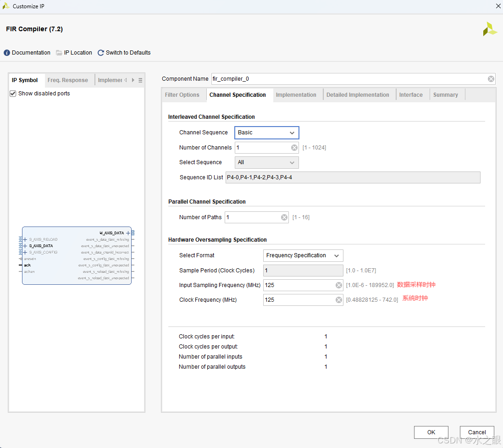Click the IP Location folder icon
This screenshot has height=448, width=503.
click(x=59, y=53)
